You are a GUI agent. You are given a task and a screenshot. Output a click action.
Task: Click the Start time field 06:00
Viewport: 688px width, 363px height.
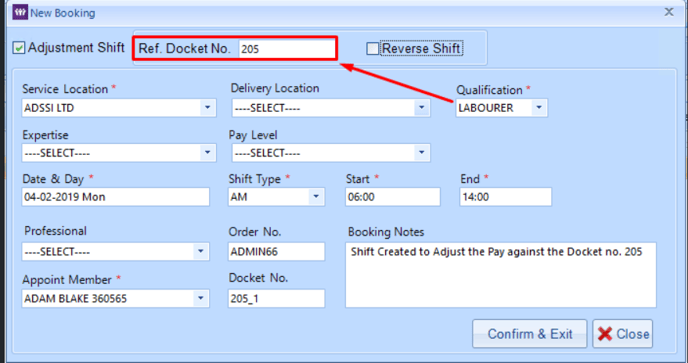click(393, 197)
